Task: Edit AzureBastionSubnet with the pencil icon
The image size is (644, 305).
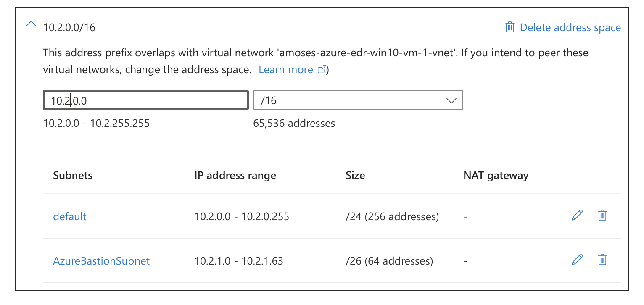Action: click(x=577, y=260)
